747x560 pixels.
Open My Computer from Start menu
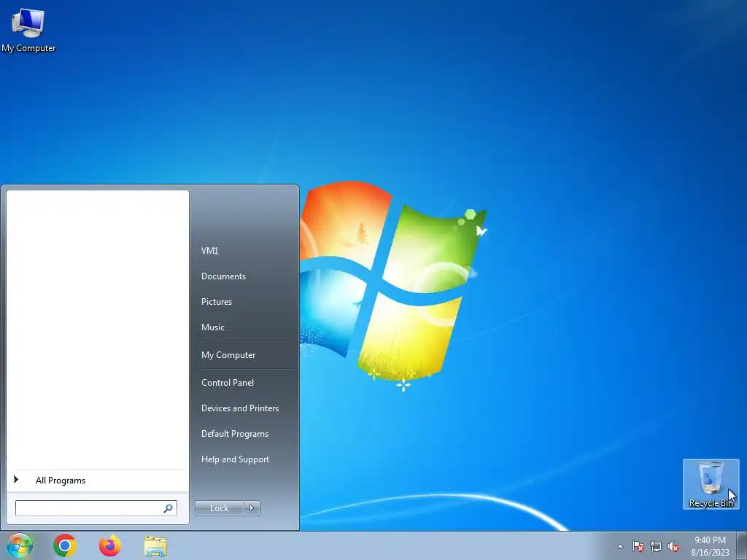228,355
